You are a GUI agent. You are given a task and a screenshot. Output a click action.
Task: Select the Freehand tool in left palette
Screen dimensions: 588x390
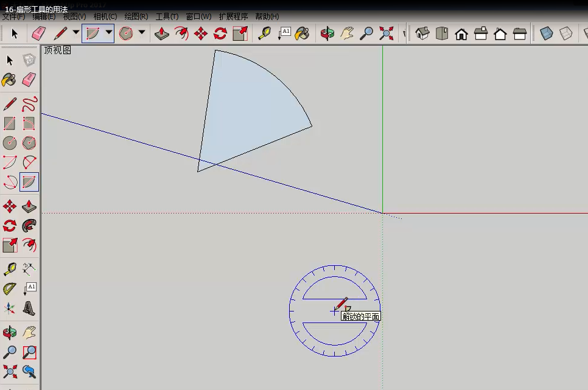[29, 103]
